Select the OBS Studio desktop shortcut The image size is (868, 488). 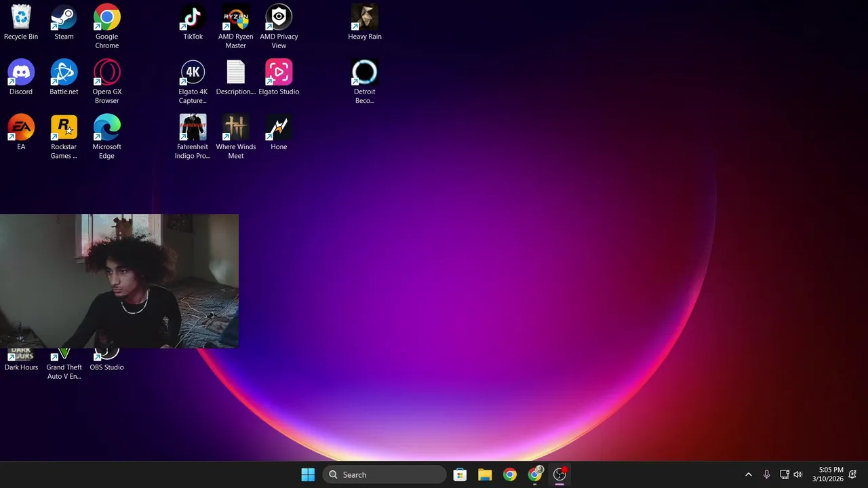tap(106, 361)
